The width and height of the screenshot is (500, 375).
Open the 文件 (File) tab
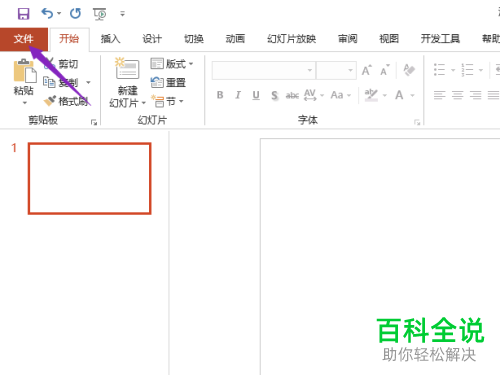click(x=24, y=39)
